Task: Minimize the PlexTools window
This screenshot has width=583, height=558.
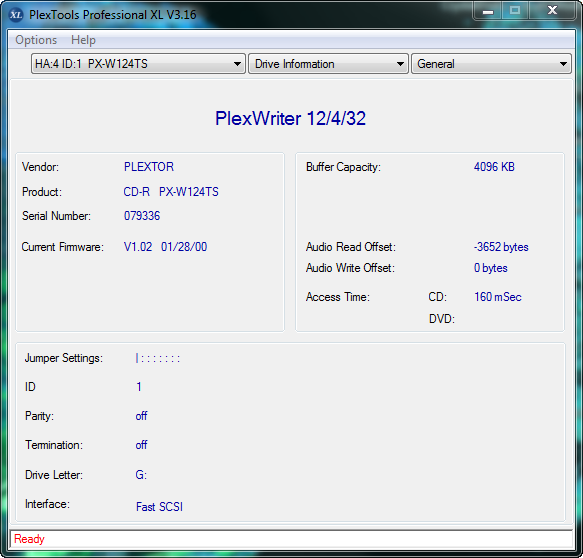Action: (x=488, y=11)
